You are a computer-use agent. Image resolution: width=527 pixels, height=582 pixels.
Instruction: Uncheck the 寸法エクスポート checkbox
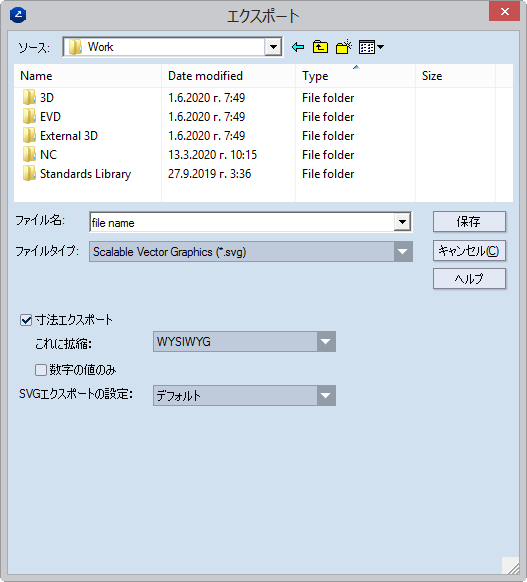26,320
